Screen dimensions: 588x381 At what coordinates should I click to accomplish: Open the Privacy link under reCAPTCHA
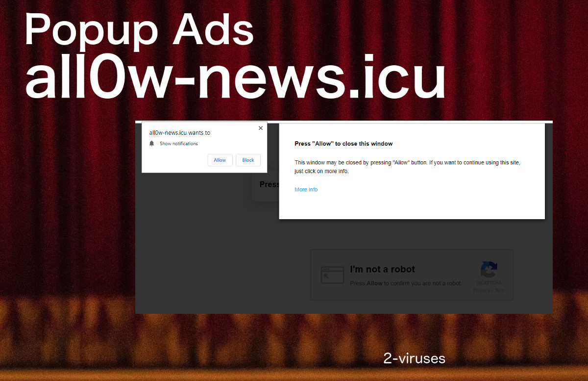coord(481,290)
